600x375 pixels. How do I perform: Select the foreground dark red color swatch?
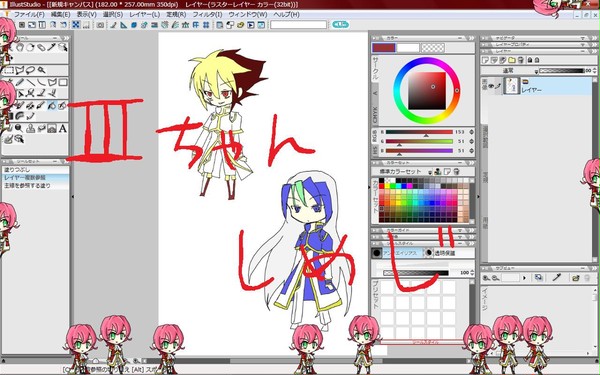coord(383,47)
